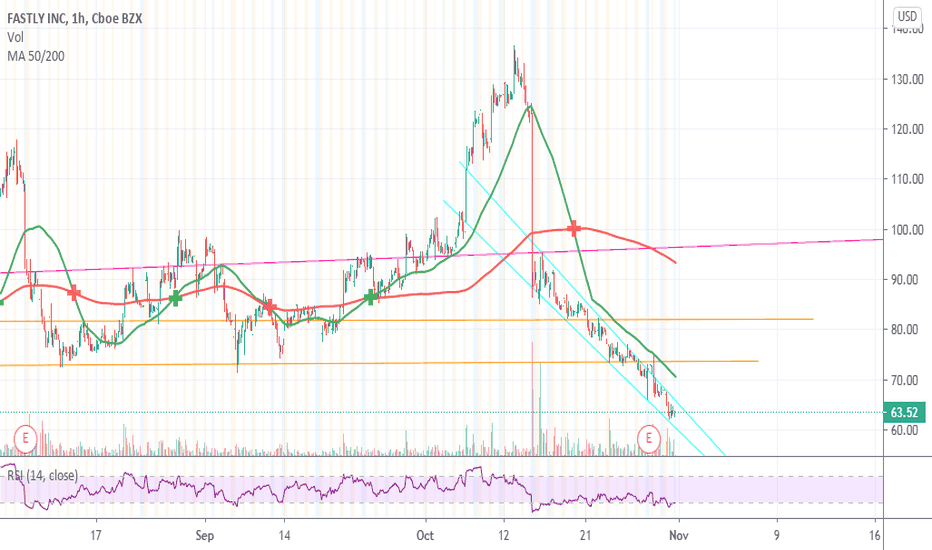Click the 21 date label on time axis

(x=585, y=536)
